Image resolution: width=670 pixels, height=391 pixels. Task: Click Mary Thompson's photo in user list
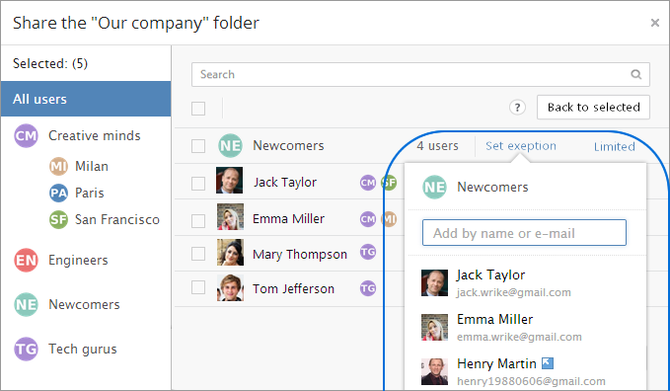pos(230,252)
